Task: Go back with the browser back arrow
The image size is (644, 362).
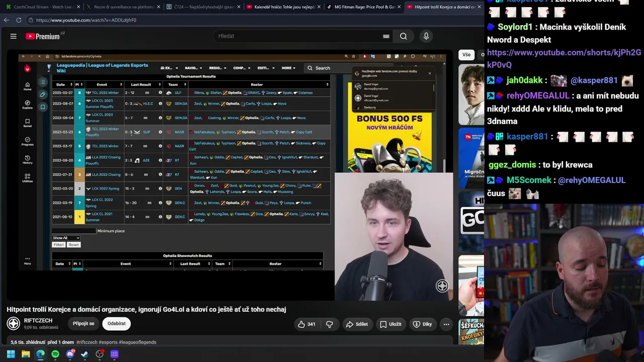Action: (7, 20)
